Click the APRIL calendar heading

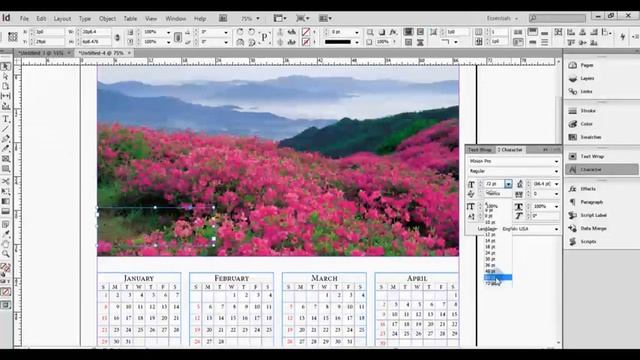417,278
